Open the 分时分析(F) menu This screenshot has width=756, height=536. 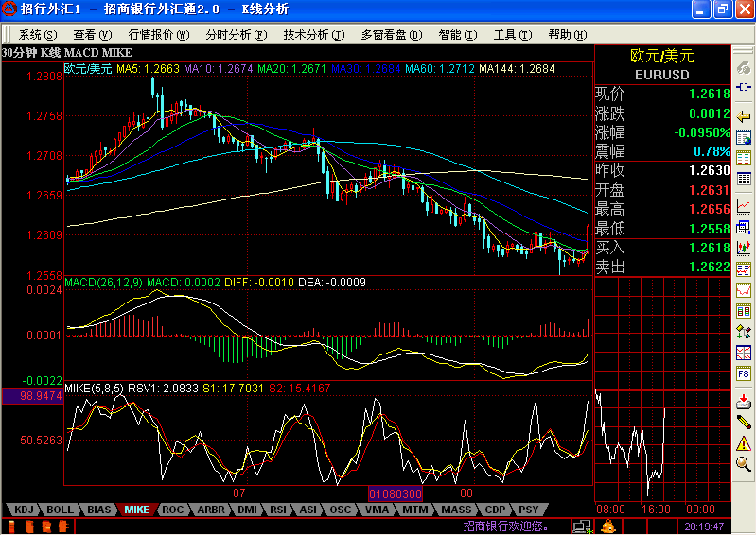237,35
